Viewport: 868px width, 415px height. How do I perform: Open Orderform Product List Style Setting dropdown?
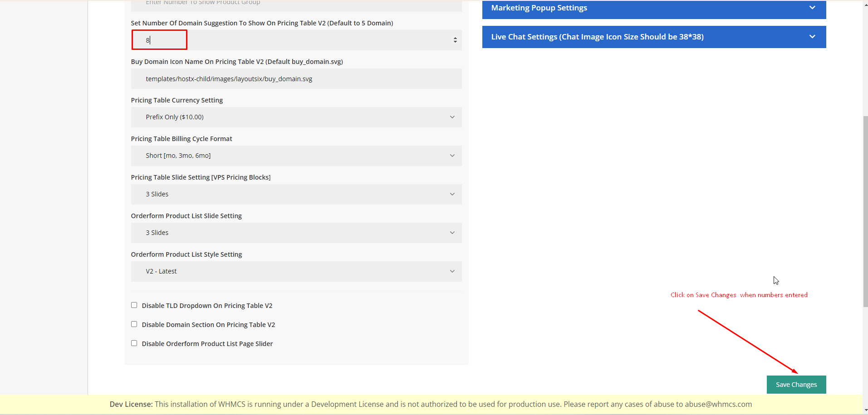(296, 271)
